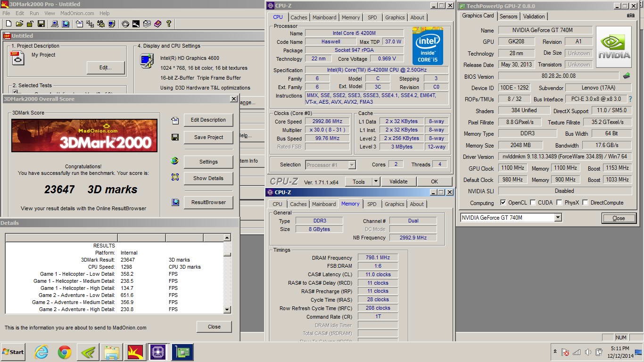The height and width of the screenshot is (362, 644).
Task: Show hidden tray icons arrow
Action: pyautogui.click(x=555, y=352)
